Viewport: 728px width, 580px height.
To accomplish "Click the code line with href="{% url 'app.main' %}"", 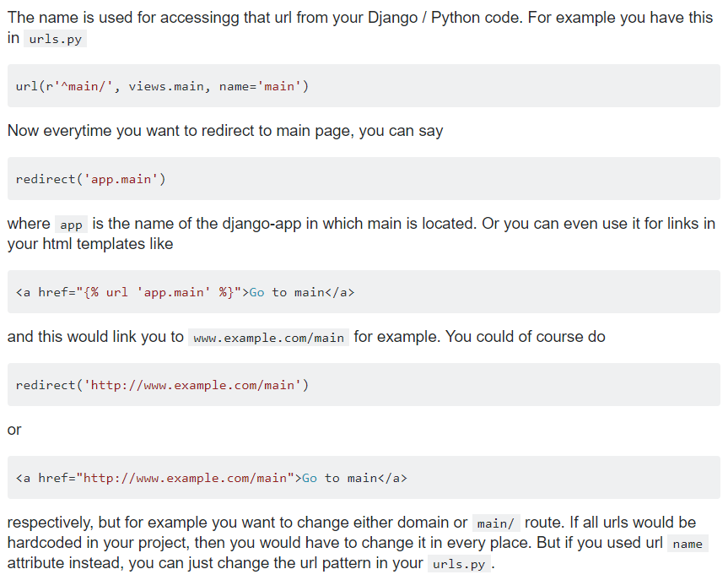I will click(186, 292).
